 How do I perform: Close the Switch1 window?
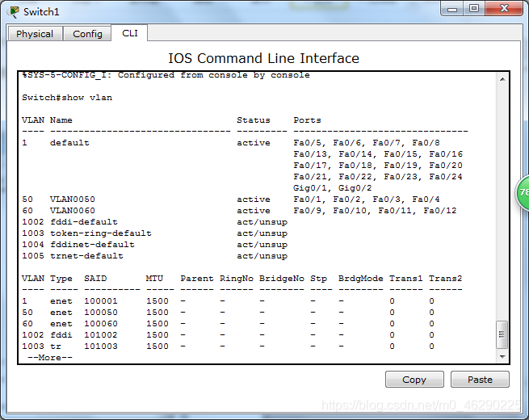[x=504, y=9]
